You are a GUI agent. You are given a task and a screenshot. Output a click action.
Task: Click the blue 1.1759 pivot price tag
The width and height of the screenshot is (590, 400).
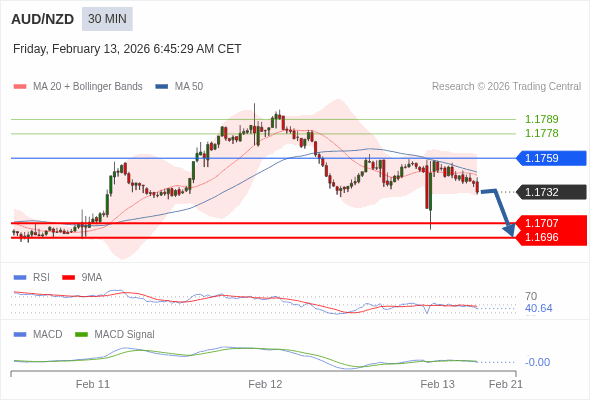(552, 158)
